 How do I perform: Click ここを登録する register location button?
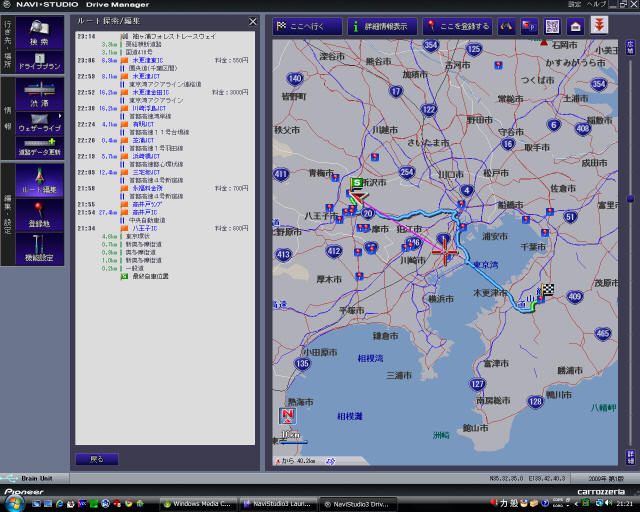(x=458, y=26)
